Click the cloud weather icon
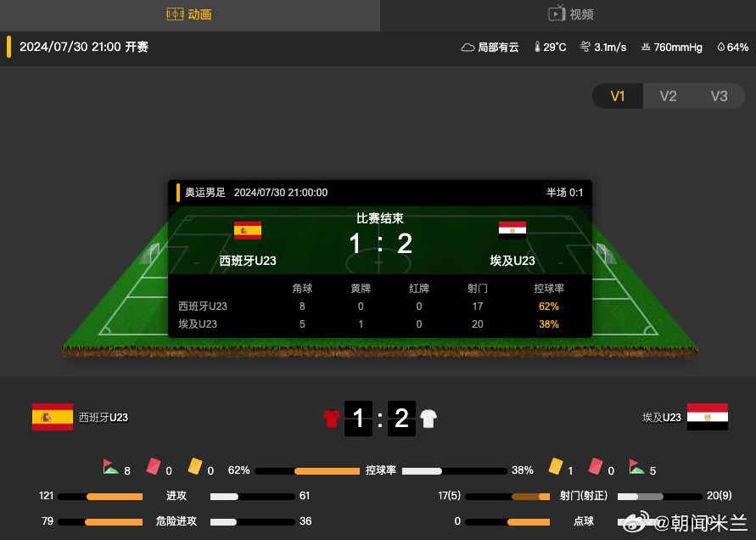 click(x=468, y=48)
